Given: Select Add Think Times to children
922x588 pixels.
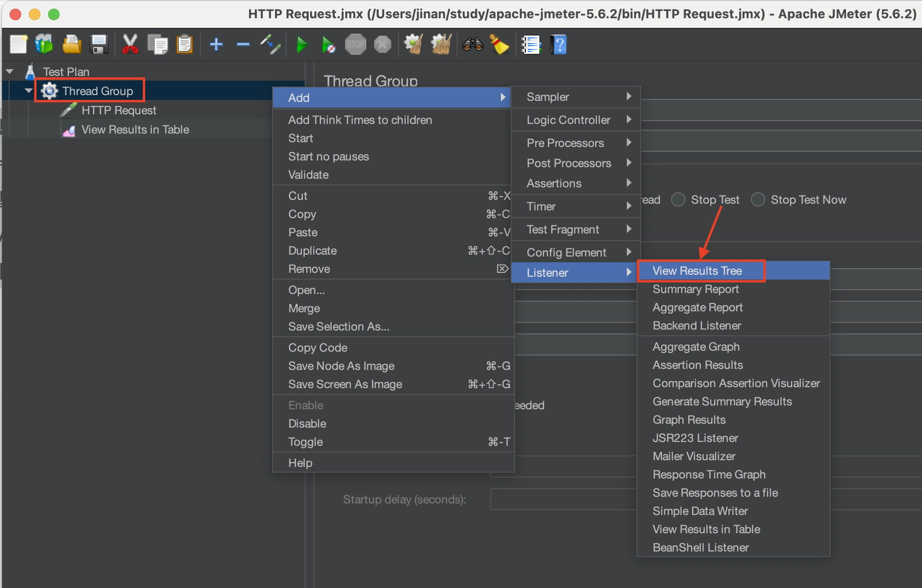Looking at the screenshot, I should [394, 120].
